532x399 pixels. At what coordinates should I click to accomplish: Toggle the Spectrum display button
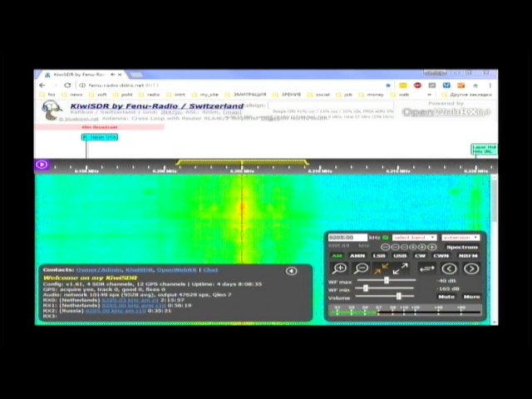pyautogui.click(x=462, y=247)
